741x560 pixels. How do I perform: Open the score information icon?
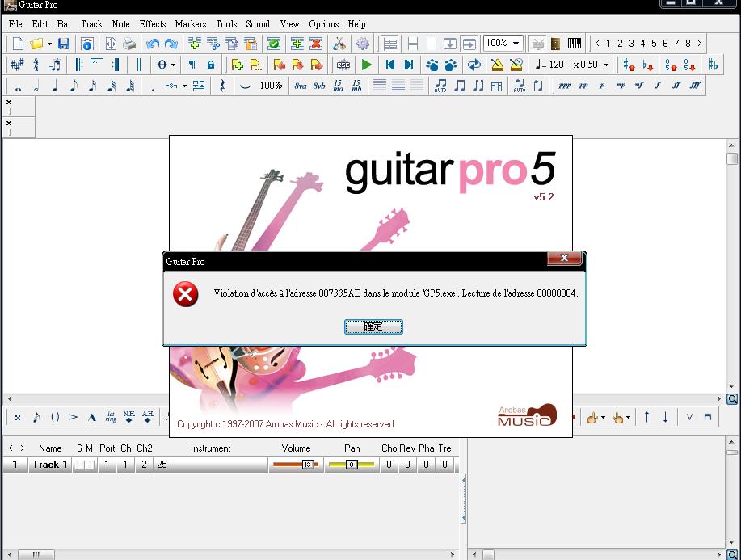coord(87,44)
